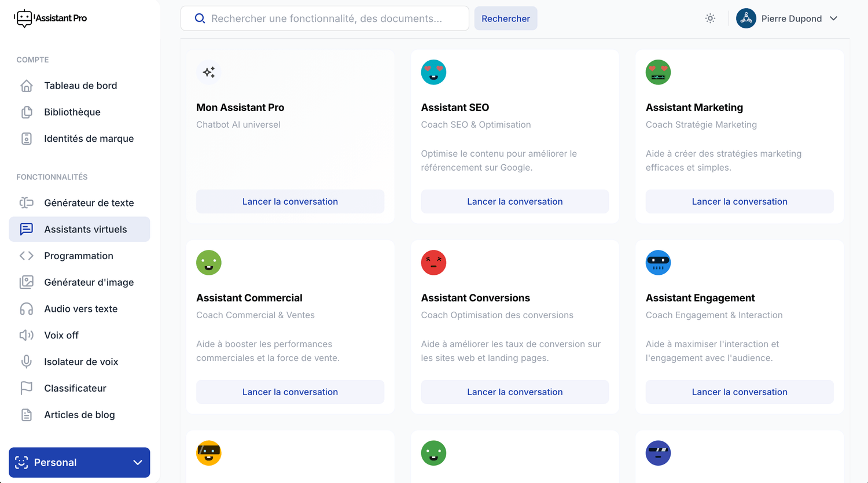The image size is (868, 483).
Task: Click the Rechercher button
Action: tap(506, 19)
